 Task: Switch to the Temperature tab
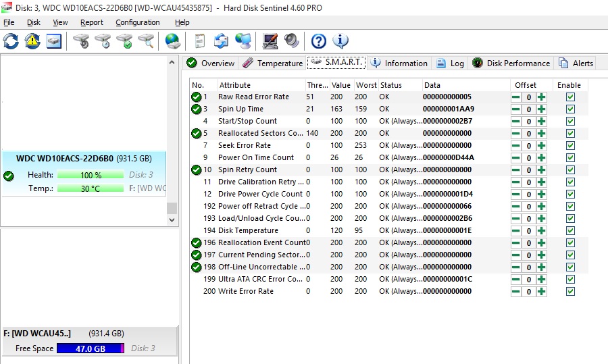point(273,63)
